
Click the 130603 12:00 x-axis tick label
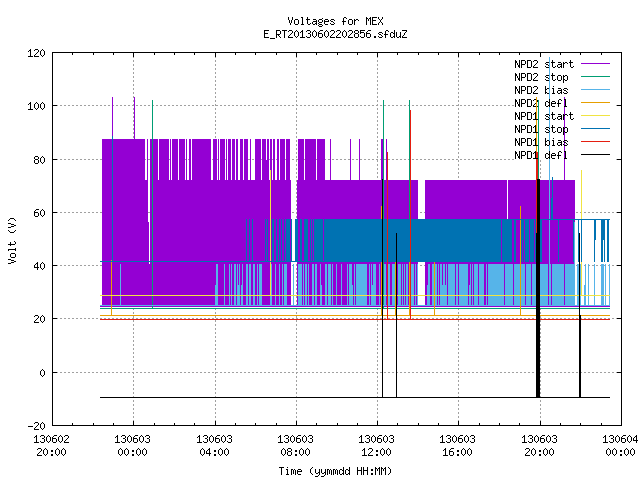coord(376,446)
